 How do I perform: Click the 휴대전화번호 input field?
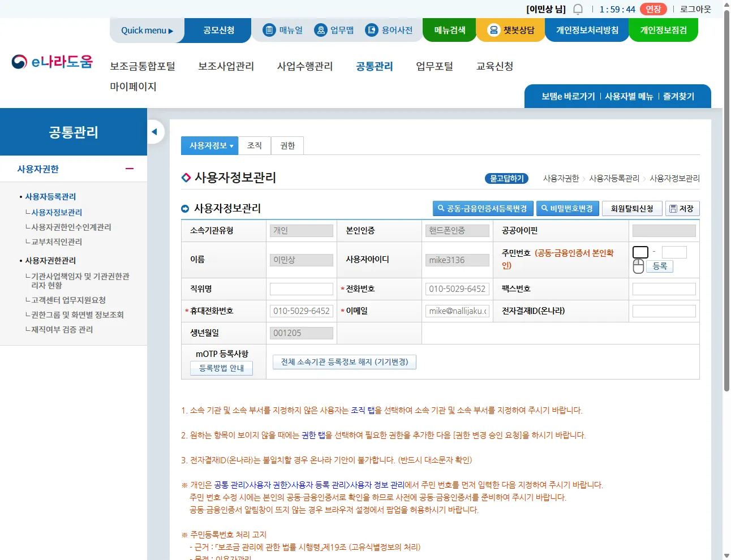pos(302,311)
